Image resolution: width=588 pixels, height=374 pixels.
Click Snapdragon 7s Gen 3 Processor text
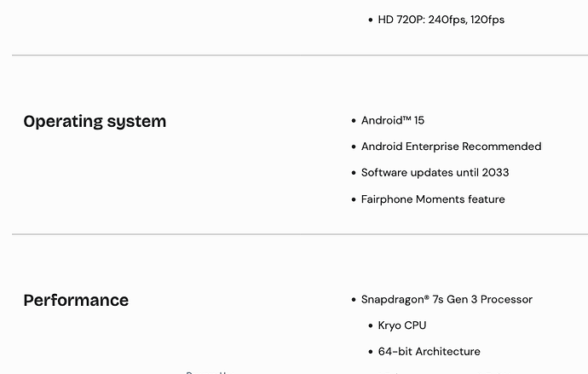pyautogui.click(x=447, y=300)
